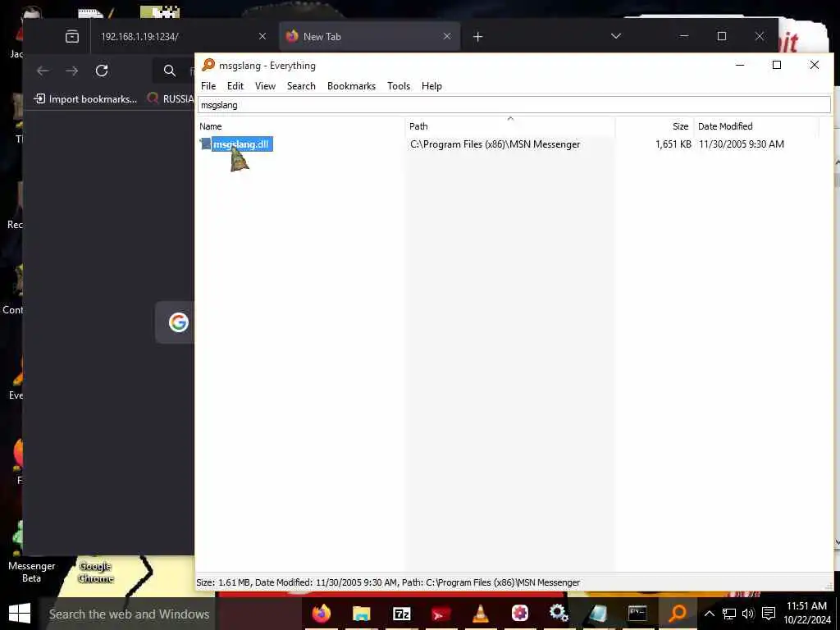Open 7-Zip from the taskbar
Screen dimensions: 840x630
click(401, 614)
